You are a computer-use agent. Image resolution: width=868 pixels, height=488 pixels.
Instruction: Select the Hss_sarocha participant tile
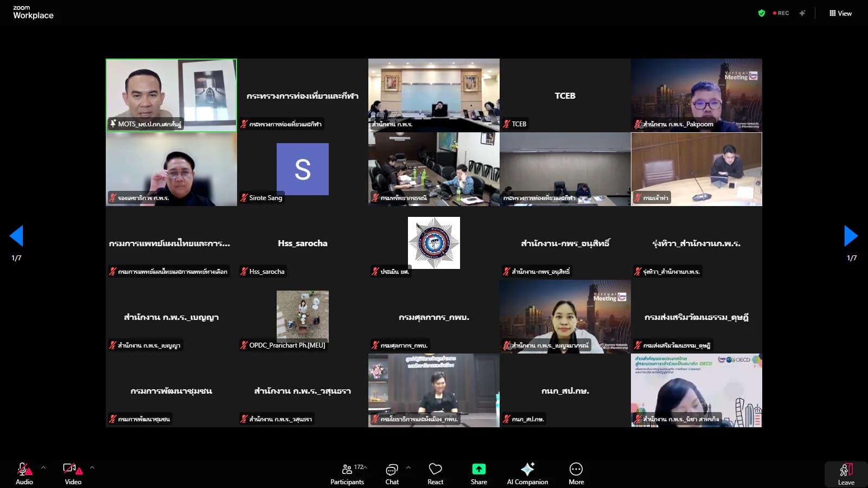point(303,243)
